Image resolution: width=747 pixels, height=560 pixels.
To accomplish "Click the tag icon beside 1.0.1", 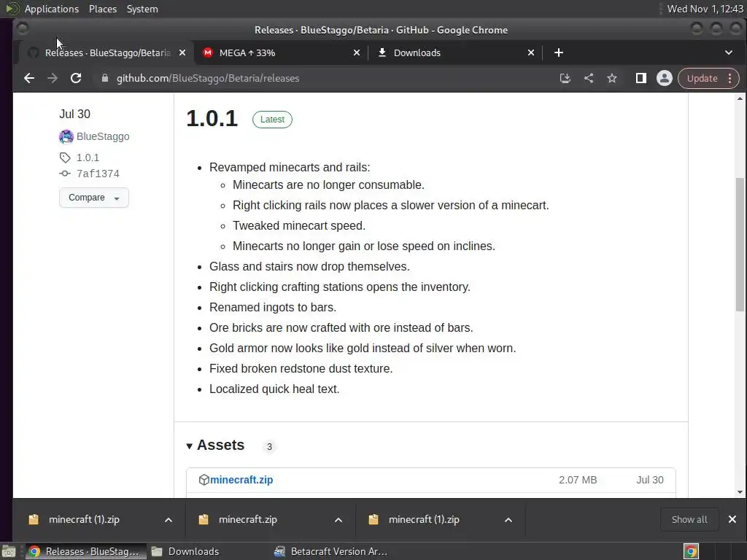I will (x=65, y=157).
